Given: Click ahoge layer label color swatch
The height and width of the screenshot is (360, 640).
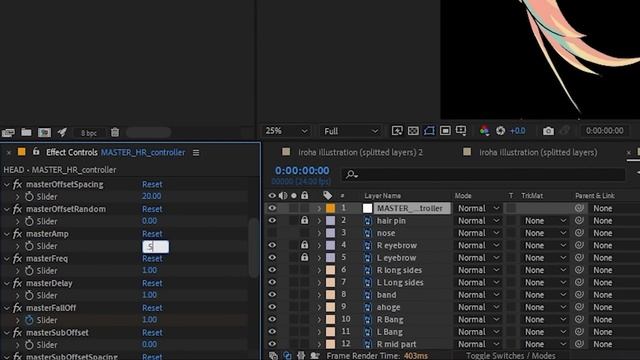Looking at the screenshot, I should coord(330,307).
